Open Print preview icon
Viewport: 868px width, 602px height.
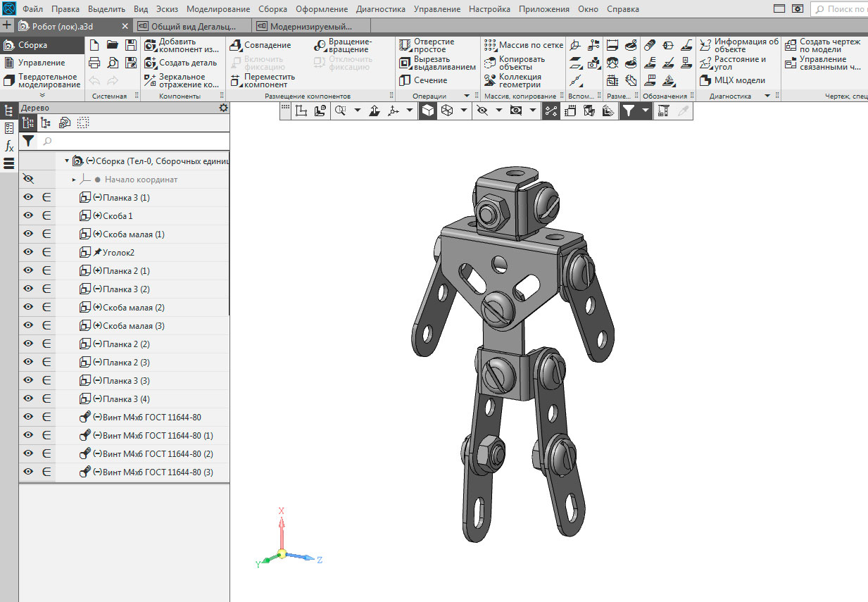click(x=112, y=63)
